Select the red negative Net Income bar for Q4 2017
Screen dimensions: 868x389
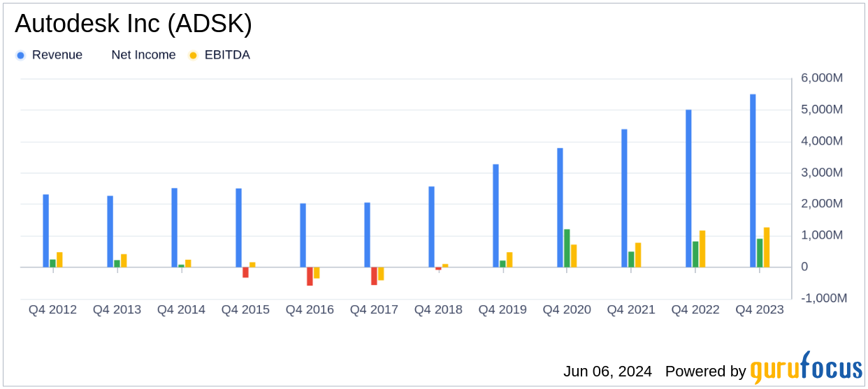click(x=374, y=276)
